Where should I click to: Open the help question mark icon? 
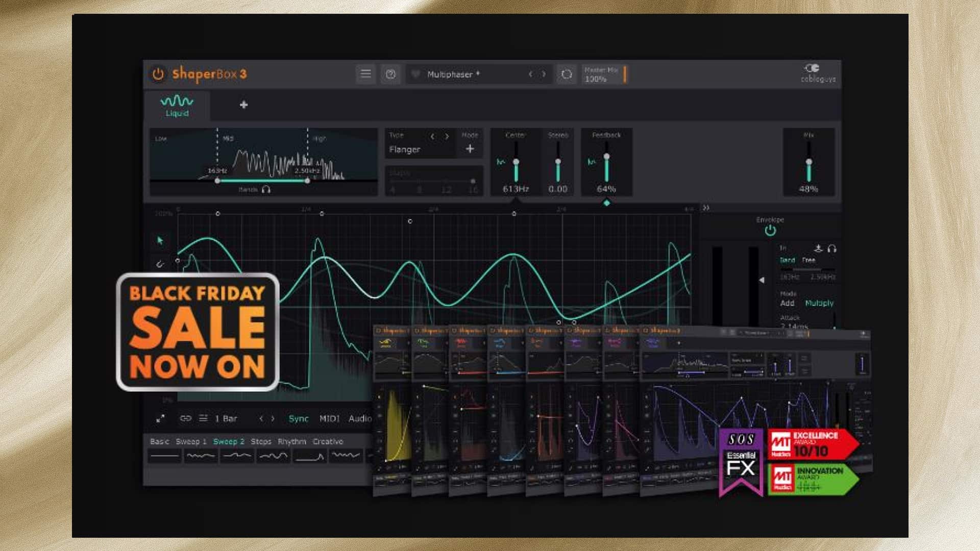click(x=390, y=74)
